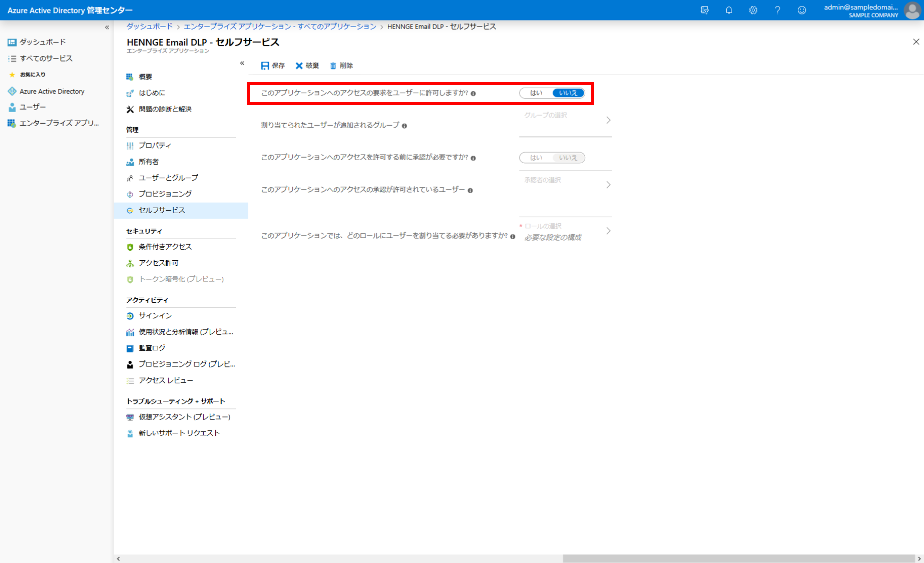Click the 監査ログ icon
The height and width of the screenshot is (563, 924).
(130, 348)
